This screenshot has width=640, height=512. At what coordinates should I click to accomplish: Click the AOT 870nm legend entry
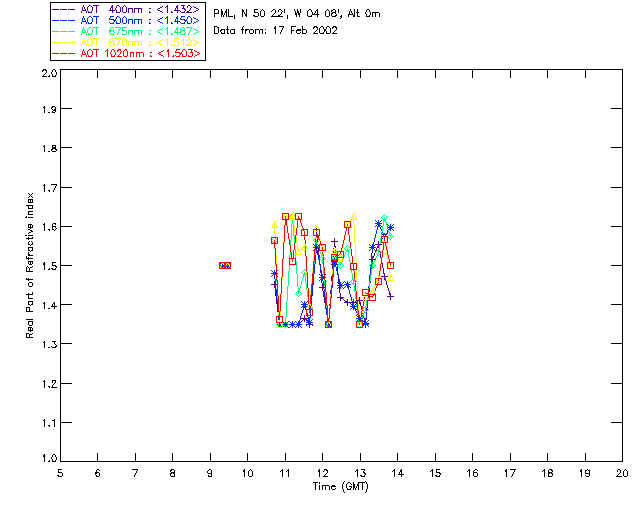126,42
